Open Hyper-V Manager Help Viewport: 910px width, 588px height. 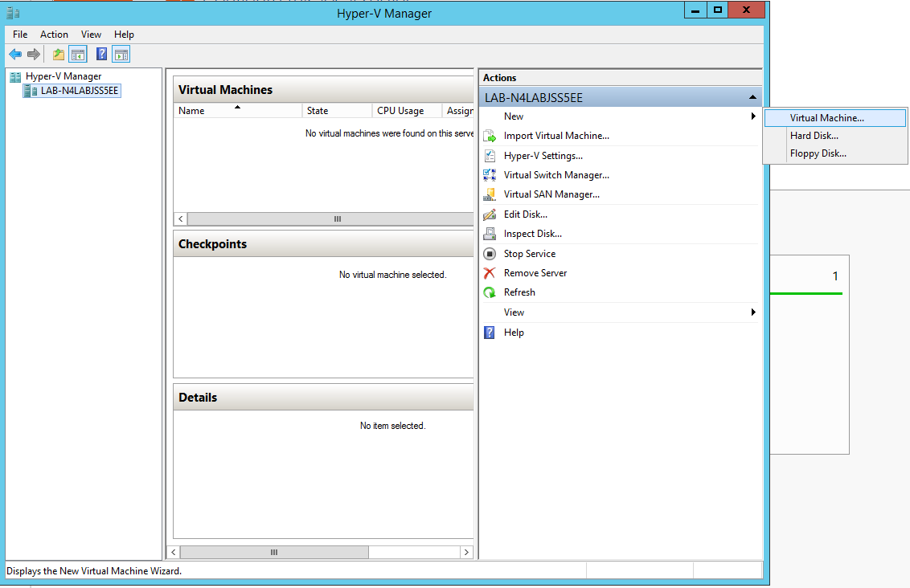point(513,332)
